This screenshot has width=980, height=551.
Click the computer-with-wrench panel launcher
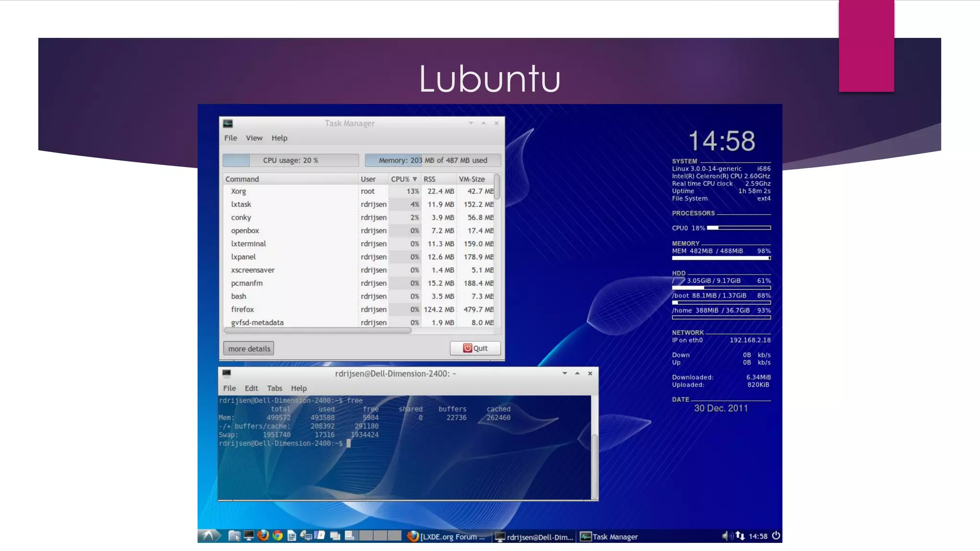(306, 536)
